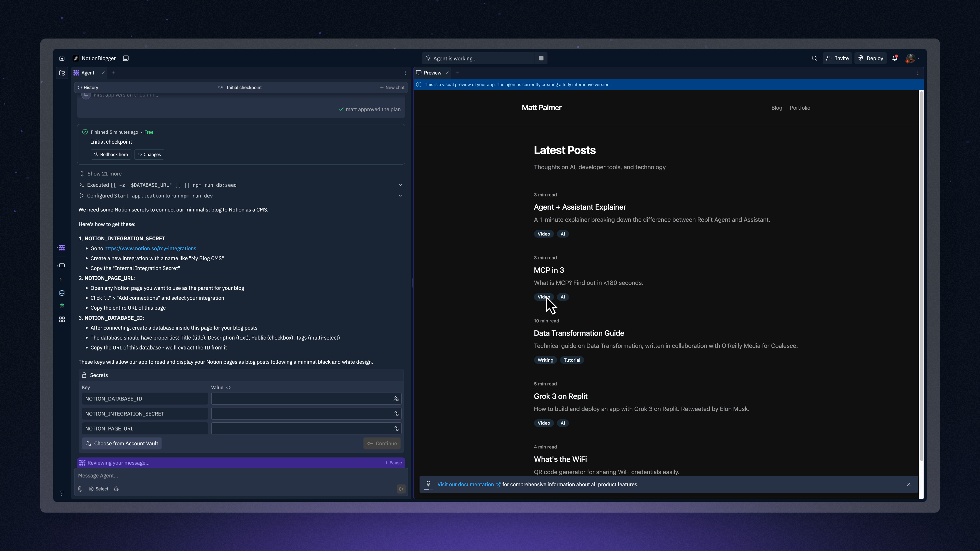Focus the NOTION_DATABASE_ID value field
This screenshot has height=551, width=980.
(x=306, y=398)
